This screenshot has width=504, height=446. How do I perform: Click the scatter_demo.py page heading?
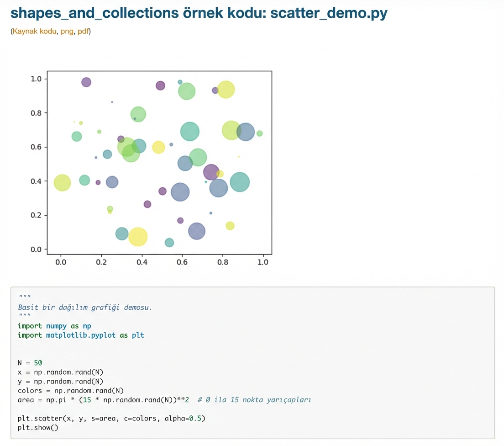coord(199,13)
